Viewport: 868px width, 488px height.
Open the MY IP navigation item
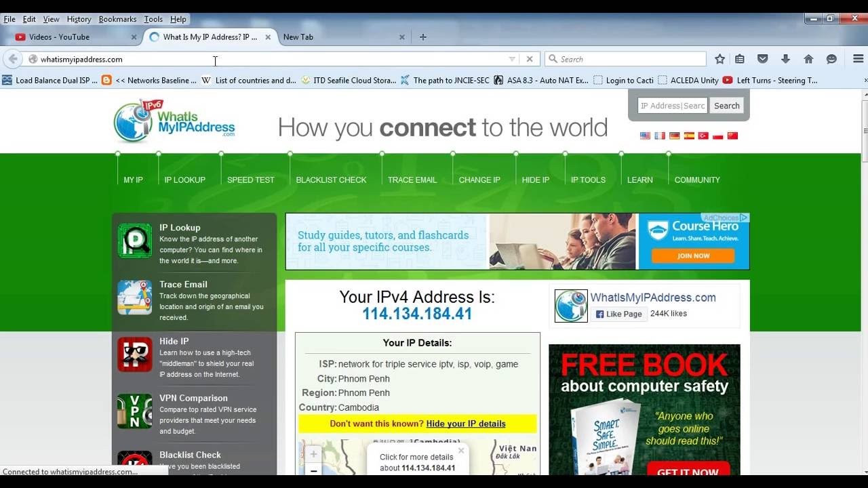pyautogui.click(x=133, y=180)
